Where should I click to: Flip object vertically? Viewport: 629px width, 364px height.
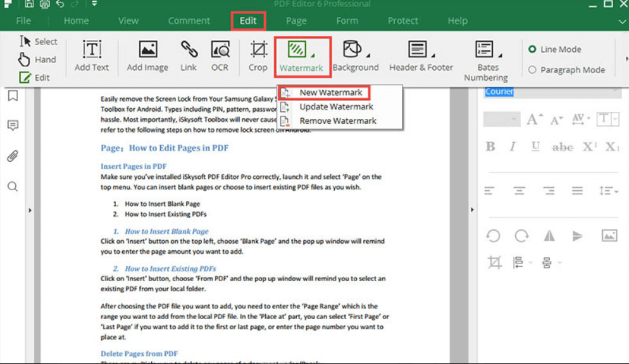[577, 236]
